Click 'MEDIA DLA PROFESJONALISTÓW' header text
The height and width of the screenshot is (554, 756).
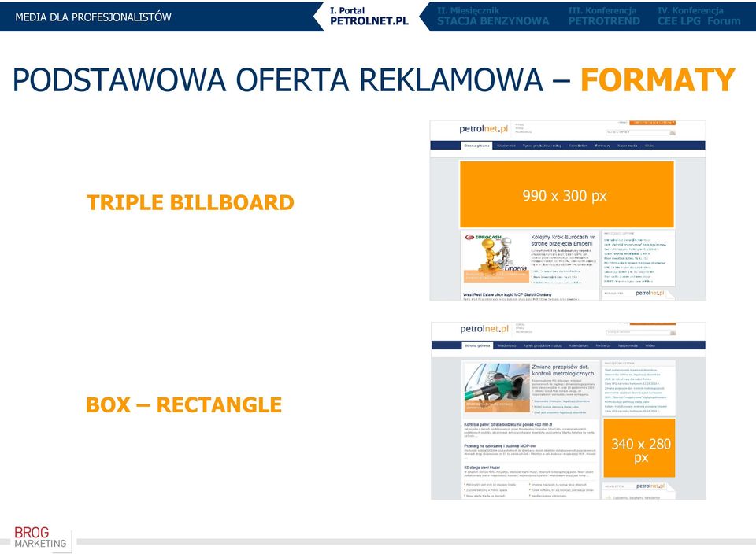point(93,17)
